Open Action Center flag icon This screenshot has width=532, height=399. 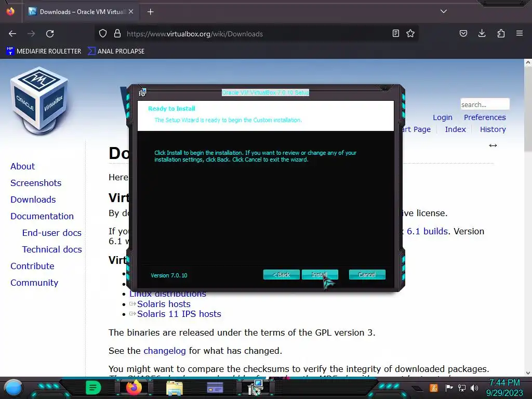[x=449, y=388]
